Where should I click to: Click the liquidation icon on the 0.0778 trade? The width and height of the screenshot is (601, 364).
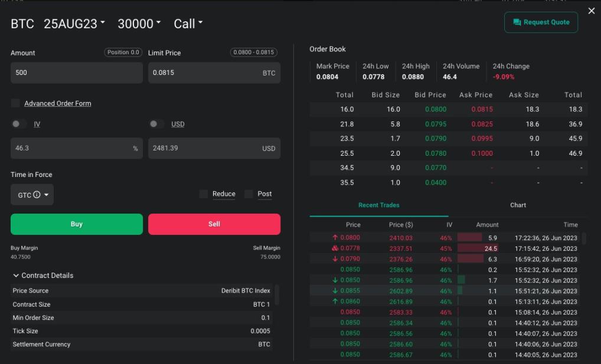click(335, 248)
